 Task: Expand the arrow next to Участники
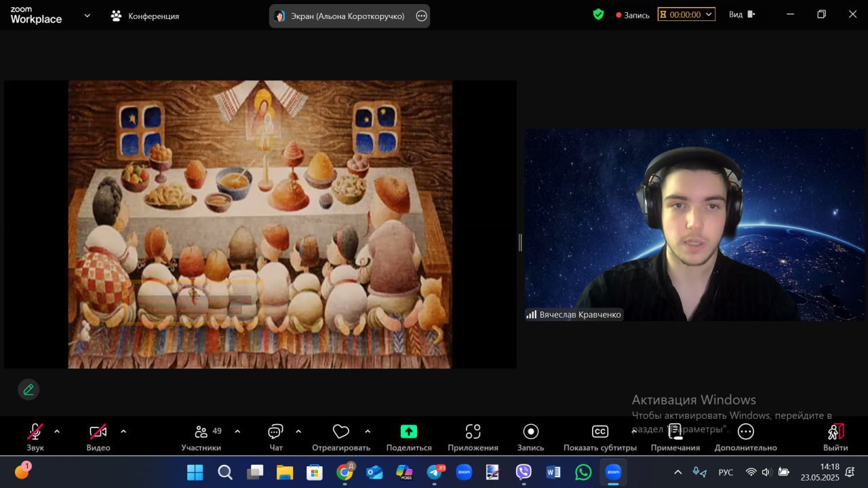[237, 431]
